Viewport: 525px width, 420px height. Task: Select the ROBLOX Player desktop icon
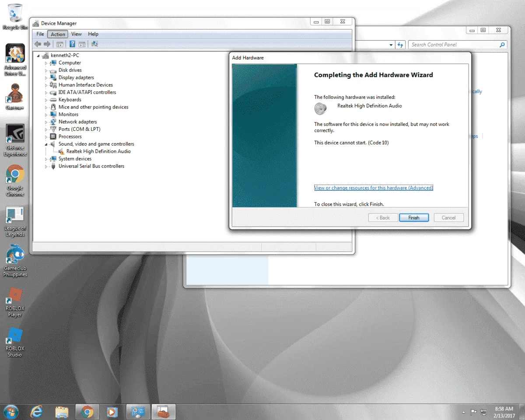pos(15,302)
